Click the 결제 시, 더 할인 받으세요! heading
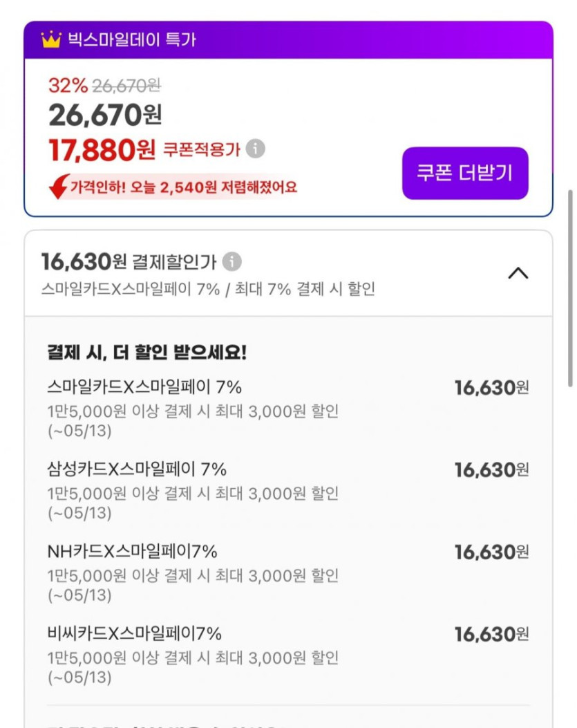Viewport: 577px width, 728px height. 146,352
